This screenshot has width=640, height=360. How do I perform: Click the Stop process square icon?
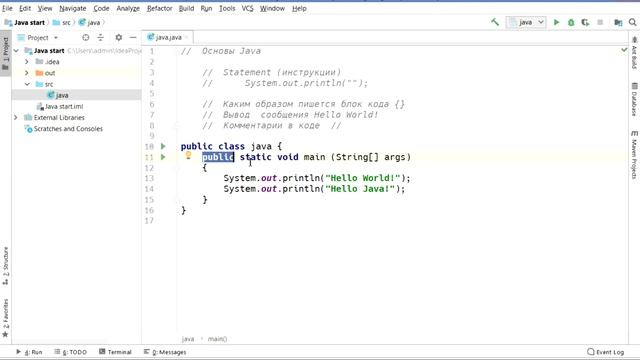coord(600,22)
